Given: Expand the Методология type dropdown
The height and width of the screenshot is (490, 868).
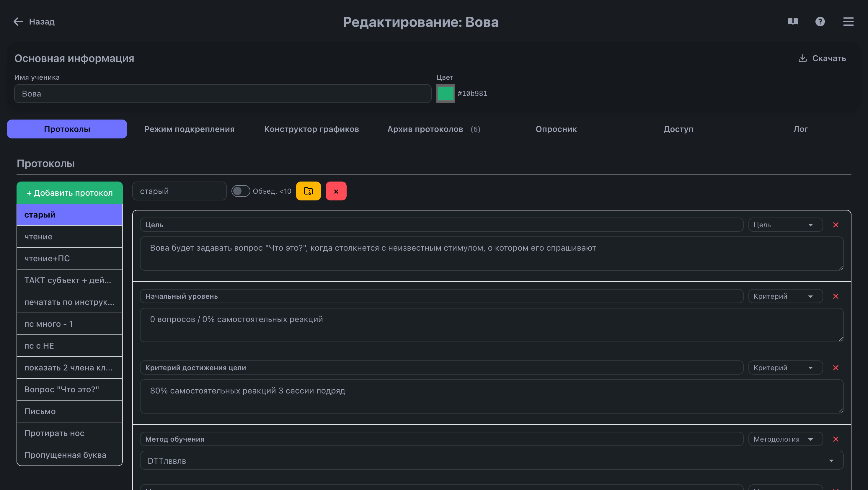Looking at the screenshot, I should tap(785, 439).
